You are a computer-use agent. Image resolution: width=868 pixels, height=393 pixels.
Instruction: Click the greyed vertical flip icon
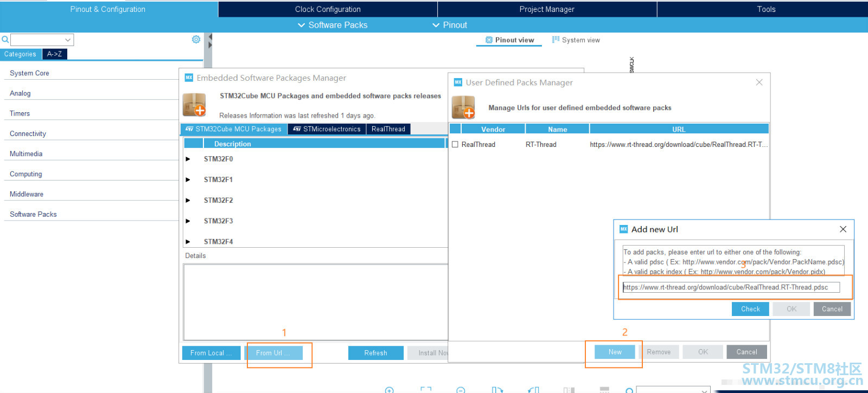point(569,390)
